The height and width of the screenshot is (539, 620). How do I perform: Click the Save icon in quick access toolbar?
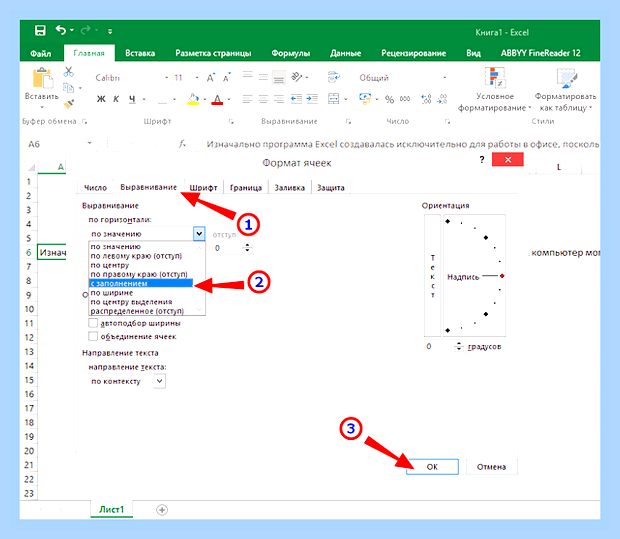click(x=40, y=30)
